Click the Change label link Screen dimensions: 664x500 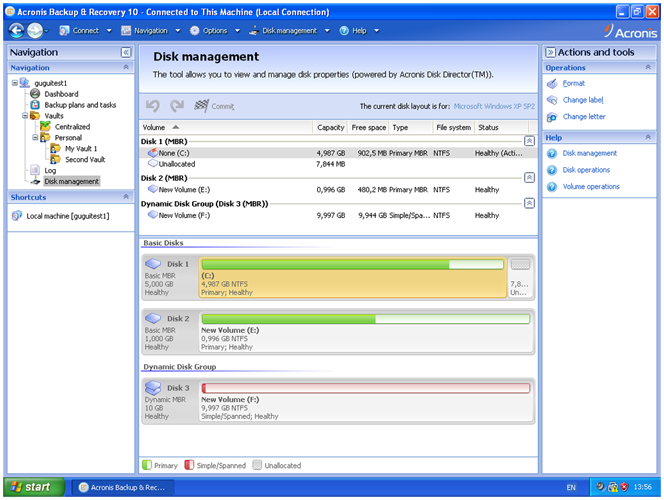[x=583, y=100]
